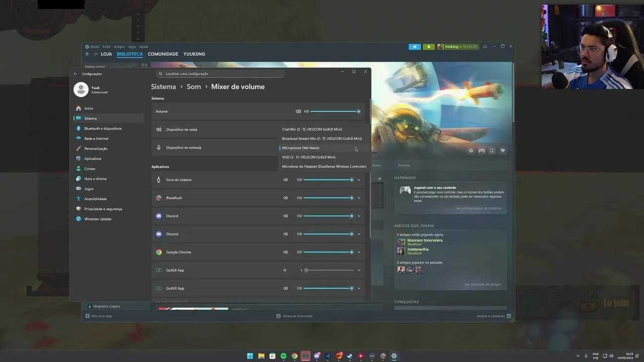644x362 pixels.
Task: Expand options for GoXLR App at volume 1
Action: [x=359, y=270]
